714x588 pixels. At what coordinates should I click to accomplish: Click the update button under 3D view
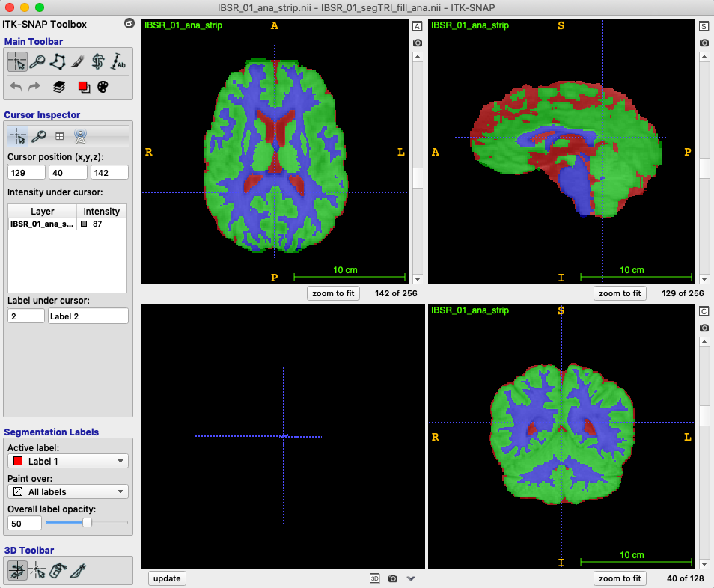point(167,578)
